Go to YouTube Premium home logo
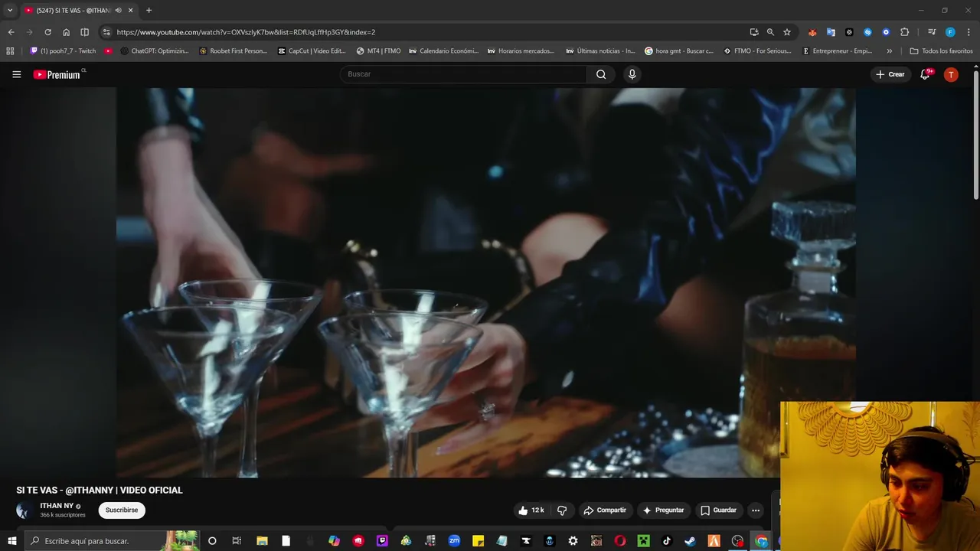The width and height of the screenshot is (980, 551). 57,74
